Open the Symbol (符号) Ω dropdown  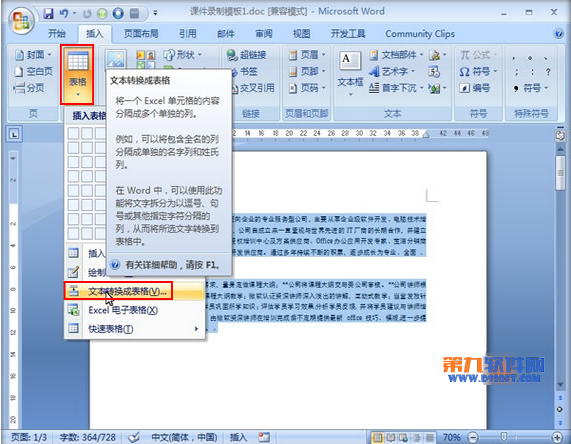pos(479,71)
